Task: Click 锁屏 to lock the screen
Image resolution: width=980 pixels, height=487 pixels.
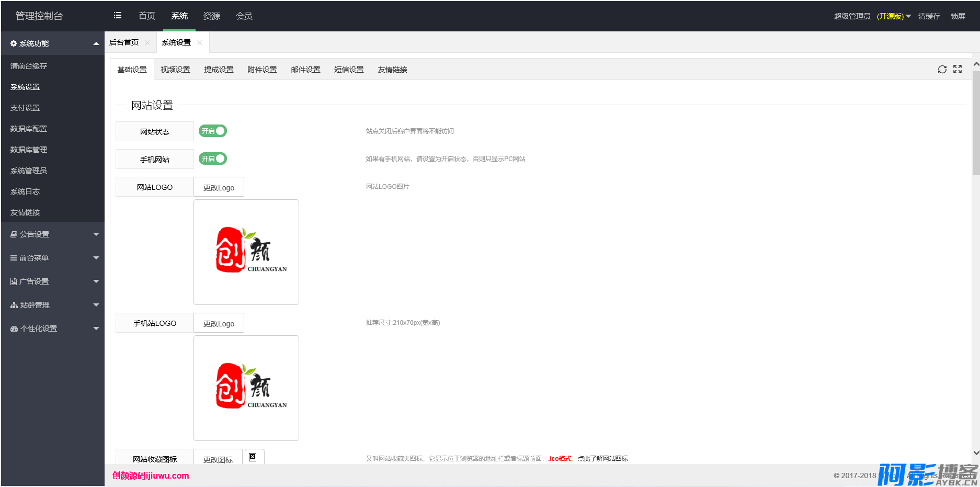Action: pyautogui.click(x=958, y=16)
